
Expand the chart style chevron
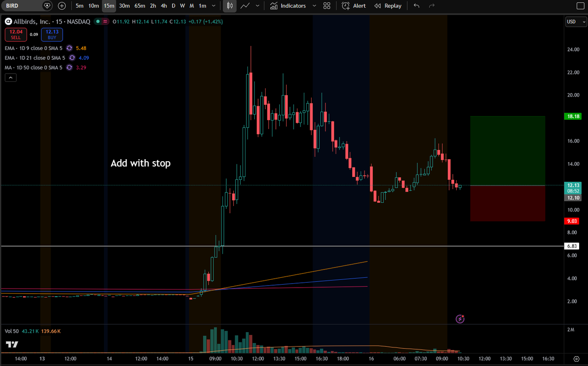pos(258,6)
